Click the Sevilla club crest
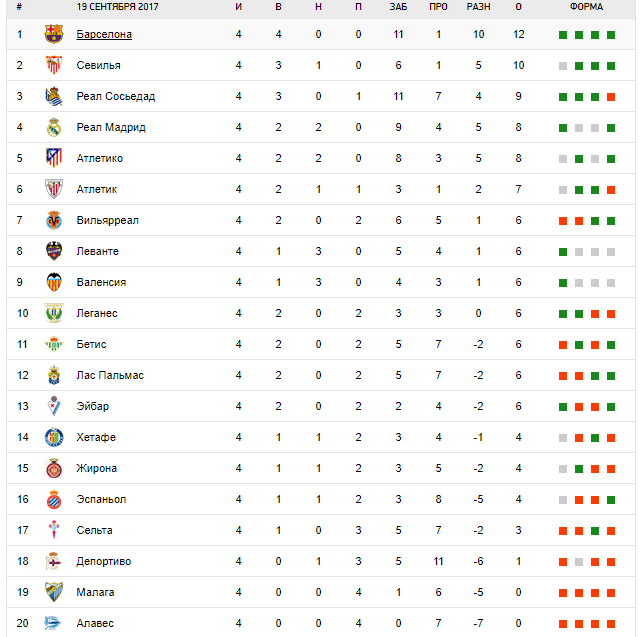The image size is (642, 637). [54, 66]
